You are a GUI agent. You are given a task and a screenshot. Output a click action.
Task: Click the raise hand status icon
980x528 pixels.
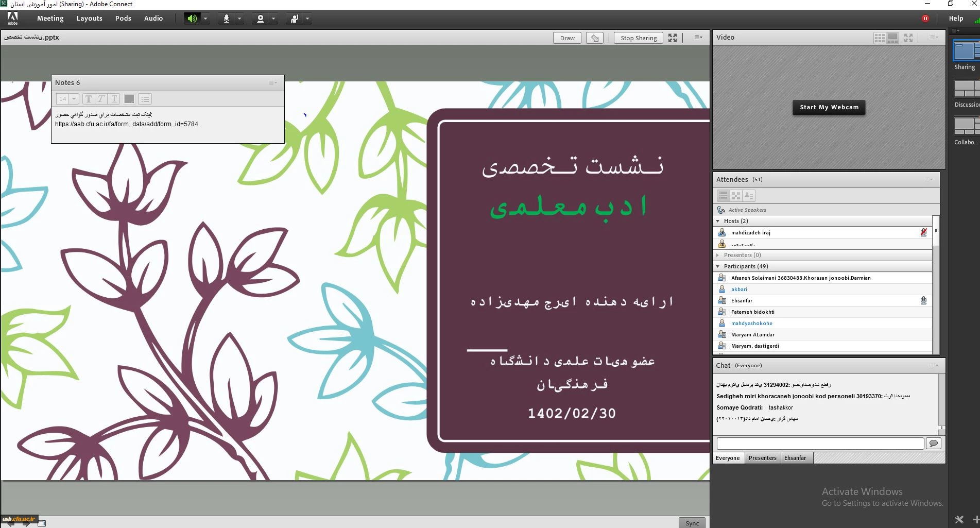[295, 19]
